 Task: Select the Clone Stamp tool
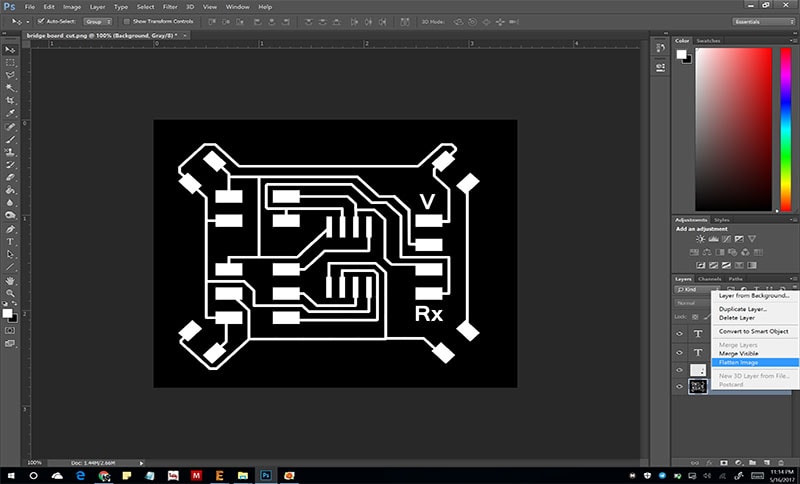10,152
